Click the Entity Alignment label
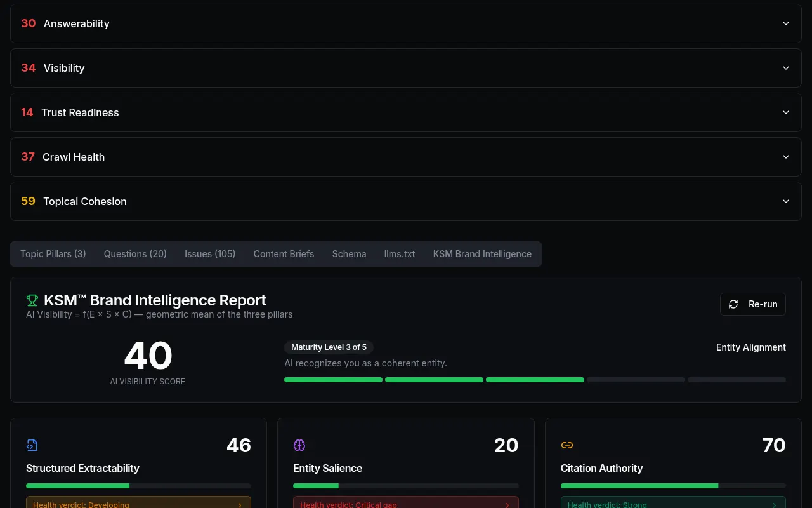 [751, 347]
